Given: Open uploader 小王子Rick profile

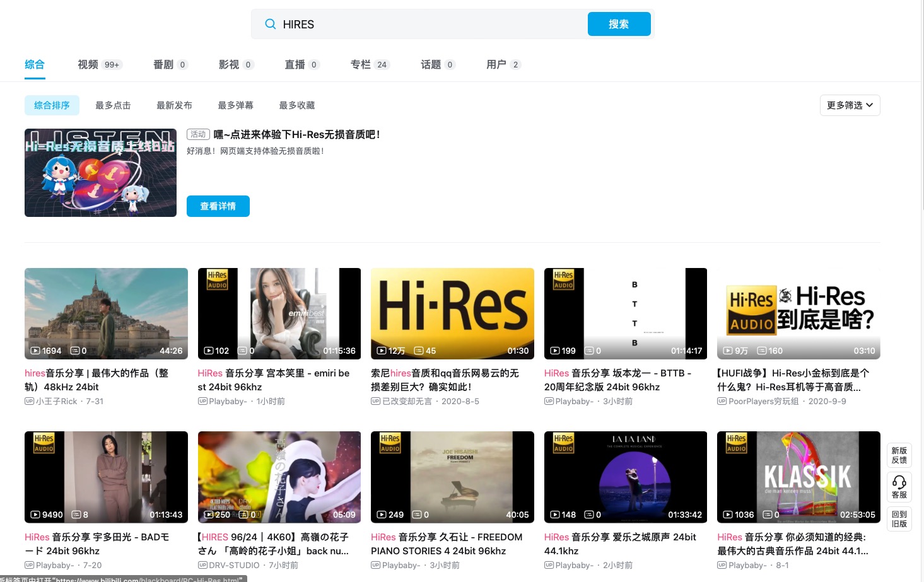Looking at the screenshot, I should point(56,401).
